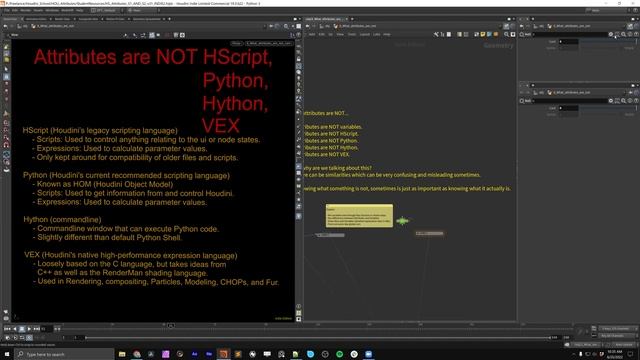
Task: Open Spotify from the taskbar
Action: (x=340, y=354)
